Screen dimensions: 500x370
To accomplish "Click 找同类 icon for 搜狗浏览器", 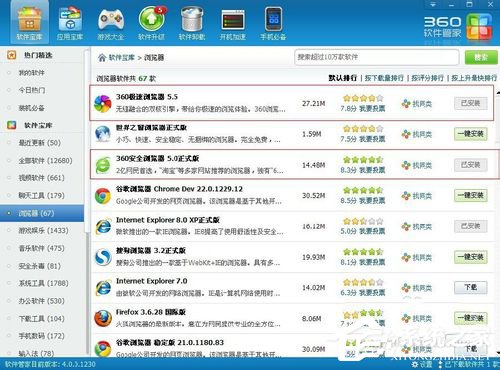I will (406, 257).
